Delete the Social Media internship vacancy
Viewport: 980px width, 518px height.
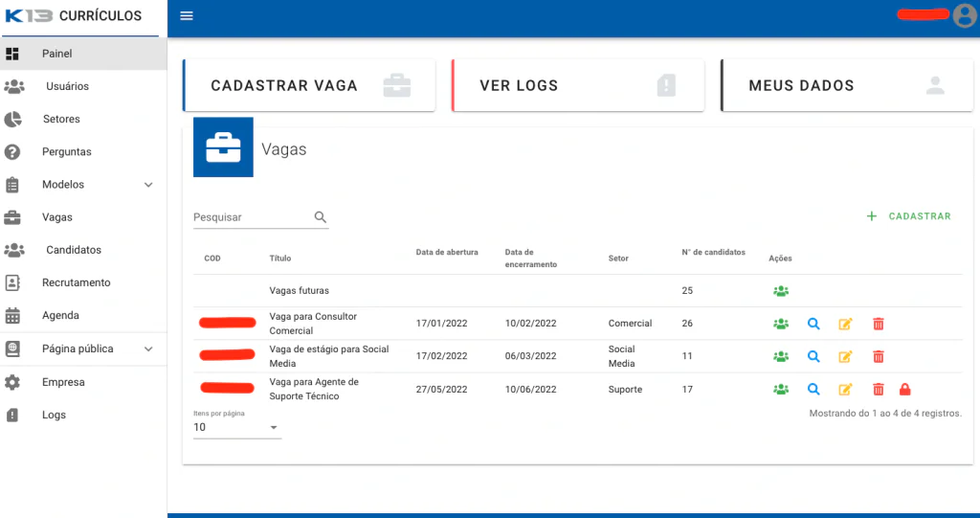879,356
